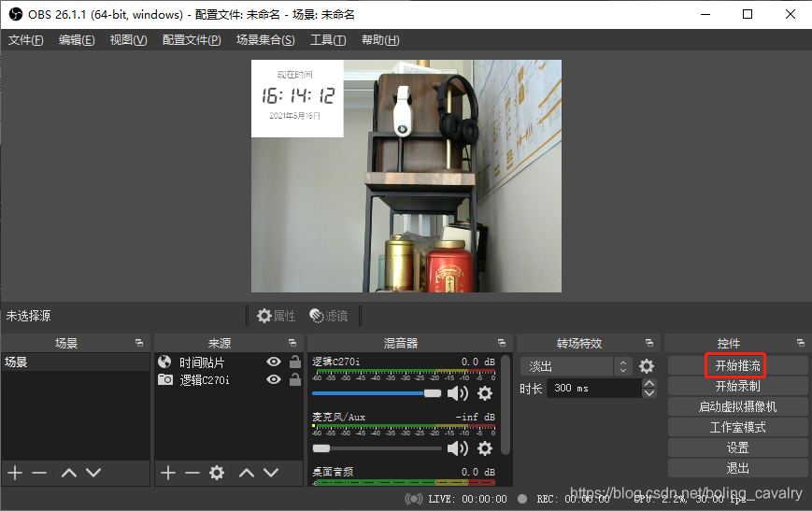The image size is (812, 511).
Task: Open source properties gear in 来源 panel
Action: [x=217, y=473]
